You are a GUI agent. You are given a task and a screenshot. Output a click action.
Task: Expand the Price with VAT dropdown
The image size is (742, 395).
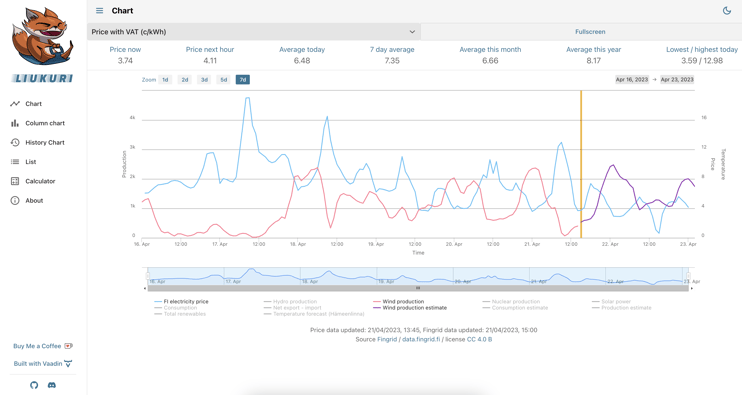(x=254, y=32)
